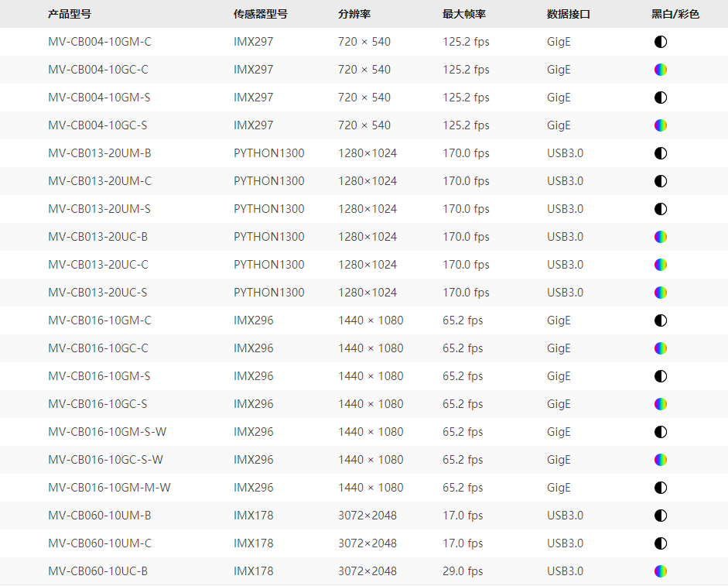The width and height of the screenshot is (728, 586).
Task: Click the 黑白/彩色 column header
Action: coord(675,14)
